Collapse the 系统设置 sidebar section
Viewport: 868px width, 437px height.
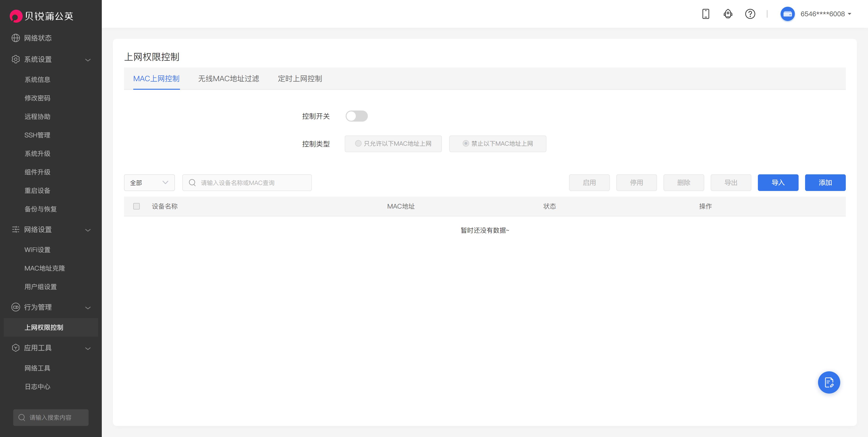[x=88, y=60]
